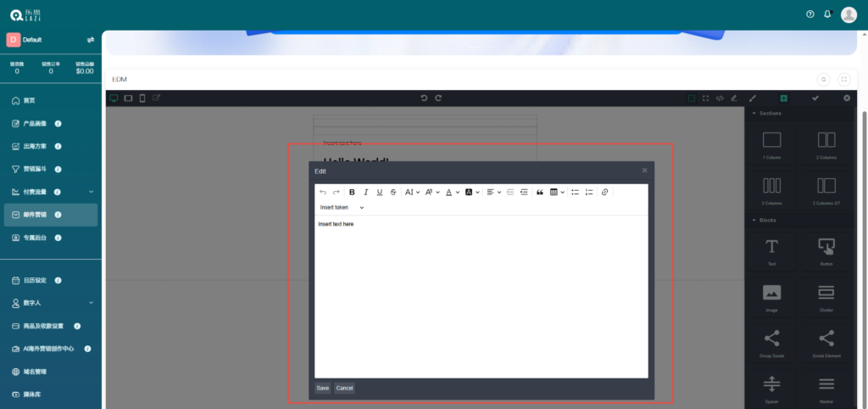This screenshot has width=868, height=409.
Task: Insert a block quote
Action: (539, 193)
